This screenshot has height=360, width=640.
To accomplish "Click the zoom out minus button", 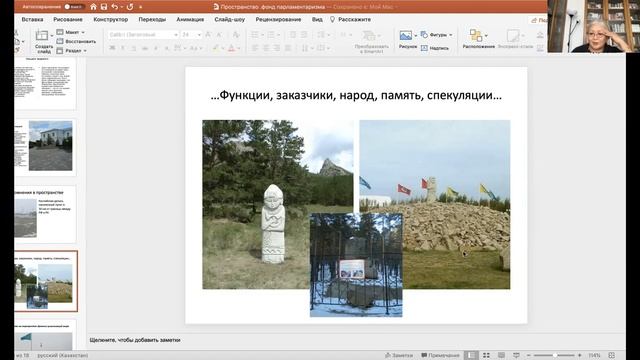I will tap(529, 355).
